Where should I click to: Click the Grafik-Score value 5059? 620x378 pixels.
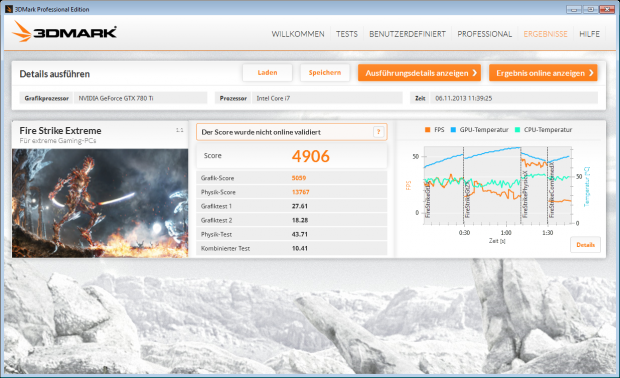tap(299, 178)
